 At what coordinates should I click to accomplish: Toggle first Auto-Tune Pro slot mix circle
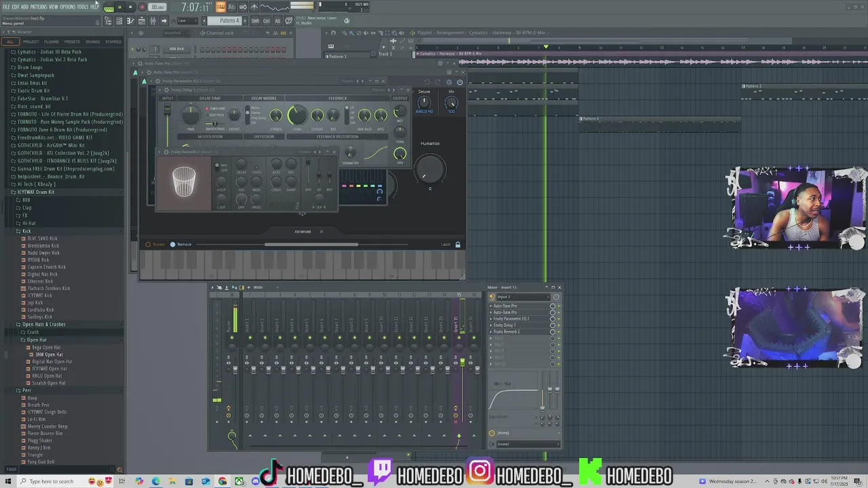553,306
